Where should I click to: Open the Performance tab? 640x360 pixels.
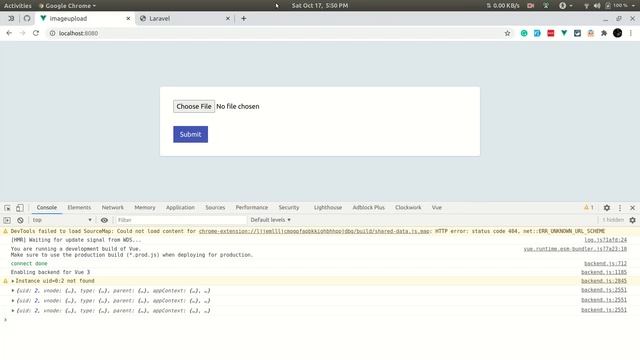click(252, 207)
